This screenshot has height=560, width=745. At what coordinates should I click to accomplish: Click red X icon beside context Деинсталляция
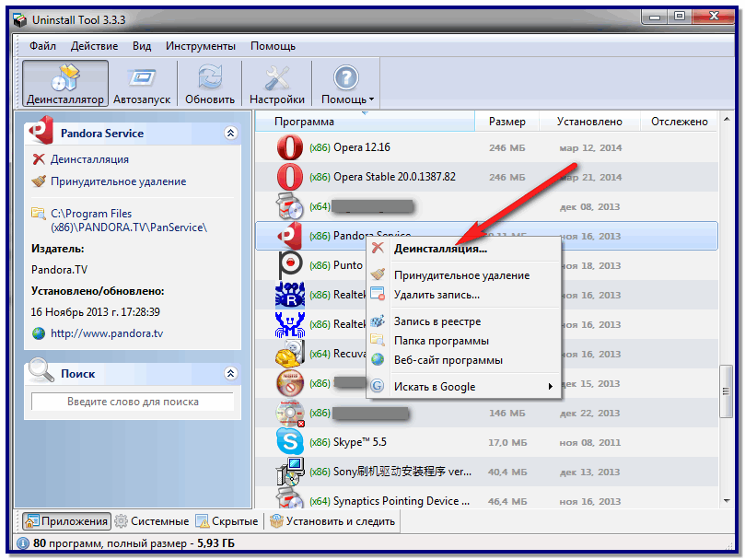click(378, 248)
